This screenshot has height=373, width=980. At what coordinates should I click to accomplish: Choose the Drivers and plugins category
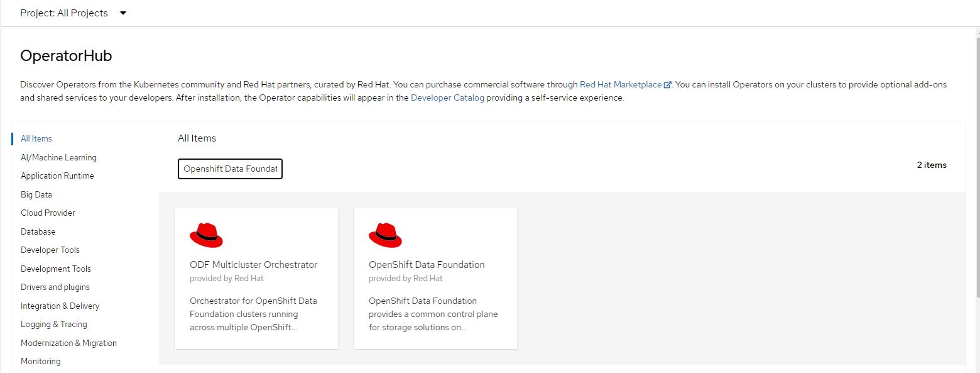(x=55, y=287)
